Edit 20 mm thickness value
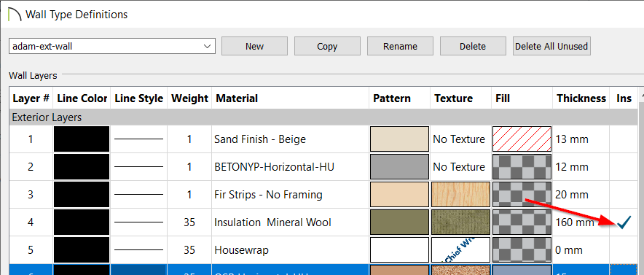The image size is (644, 275). coord(572,195)
